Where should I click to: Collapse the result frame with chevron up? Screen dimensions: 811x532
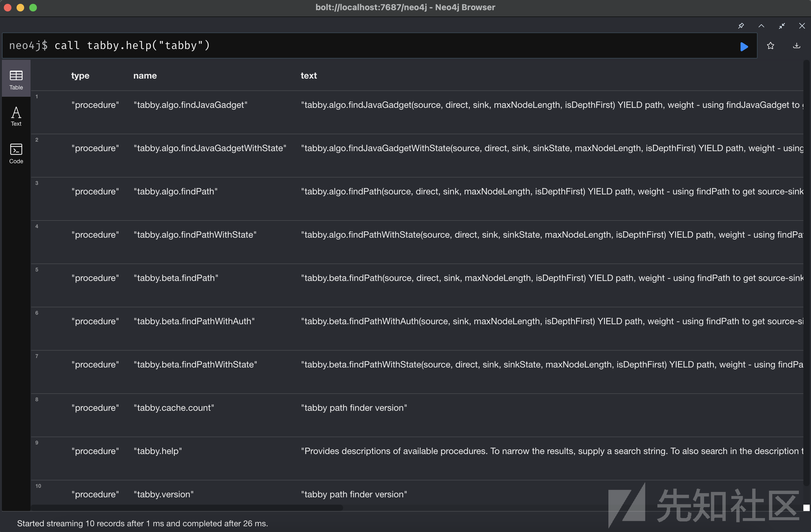761,26
